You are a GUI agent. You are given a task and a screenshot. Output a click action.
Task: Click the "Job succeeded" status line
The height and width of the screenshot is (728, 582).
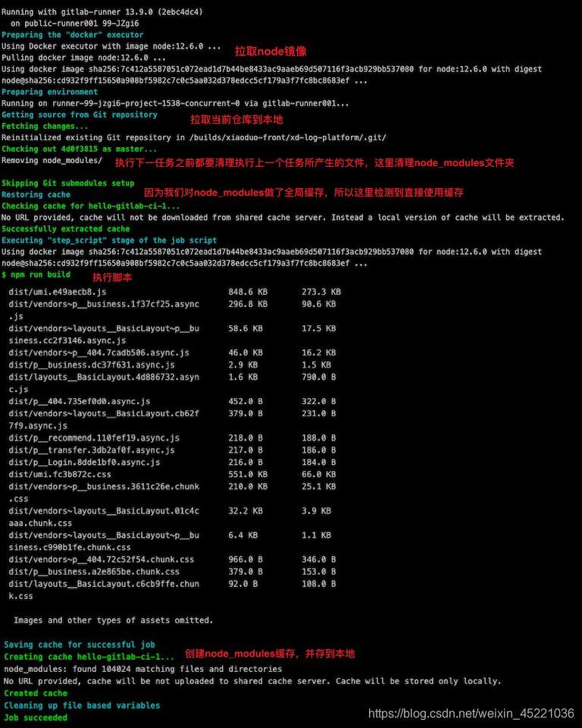pyautogui.click(x=36, y=718)
